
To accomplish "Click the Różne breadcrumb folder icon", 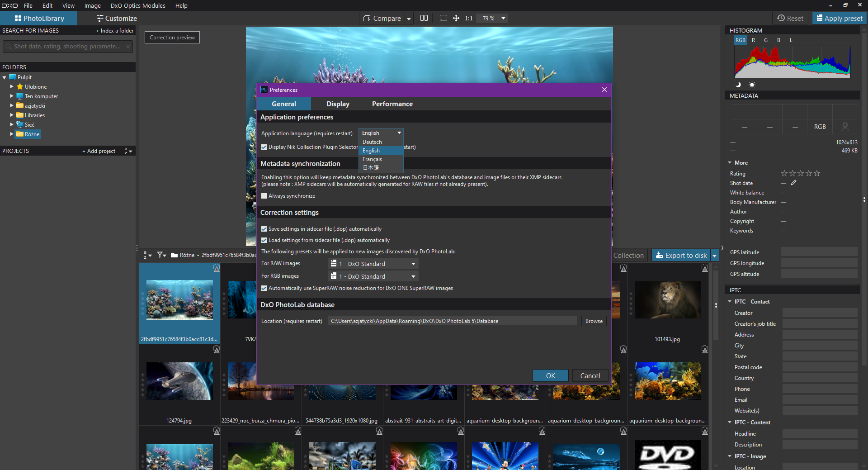I will pyautogui.click(x=174, y=255).
